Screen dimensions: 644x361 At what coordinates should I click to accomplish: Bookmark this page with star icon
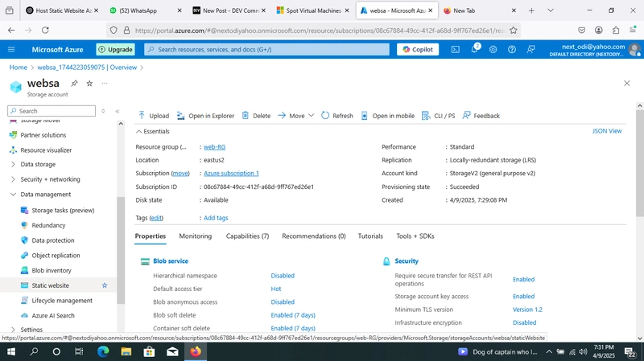coord(514,30)
